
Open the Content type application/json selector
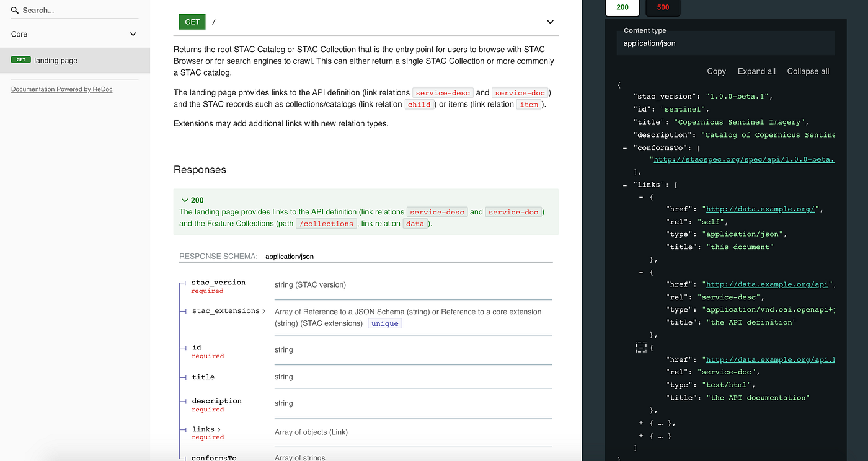tap(725, 43)
